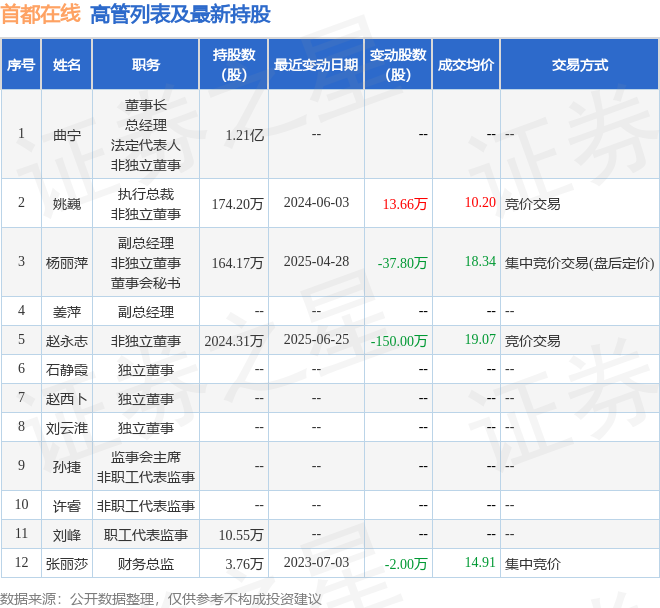Click sequence number 12
The image size is (660, 608).
click(21, 563)
